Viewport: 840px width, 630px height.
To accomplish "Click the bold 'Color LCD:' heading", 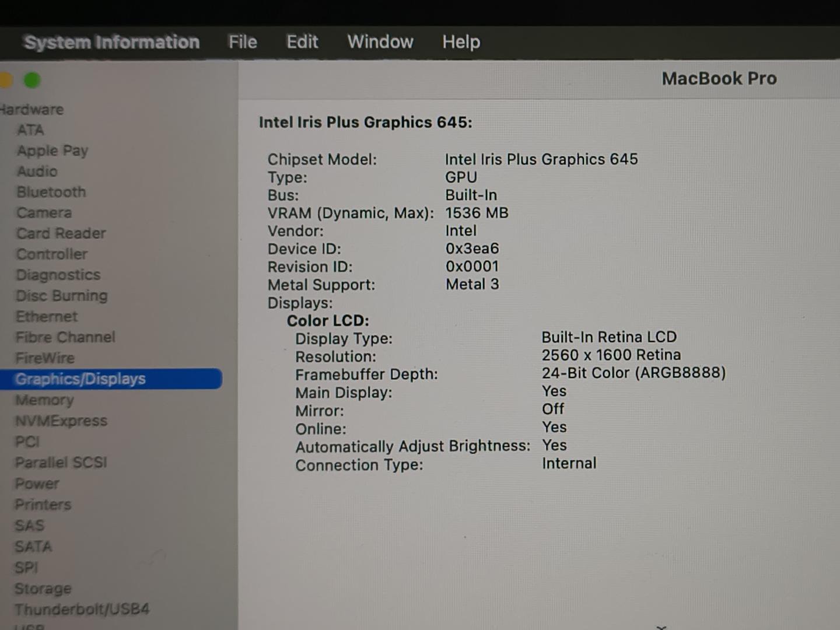I will pyautogui.click(x=328, y=321).
